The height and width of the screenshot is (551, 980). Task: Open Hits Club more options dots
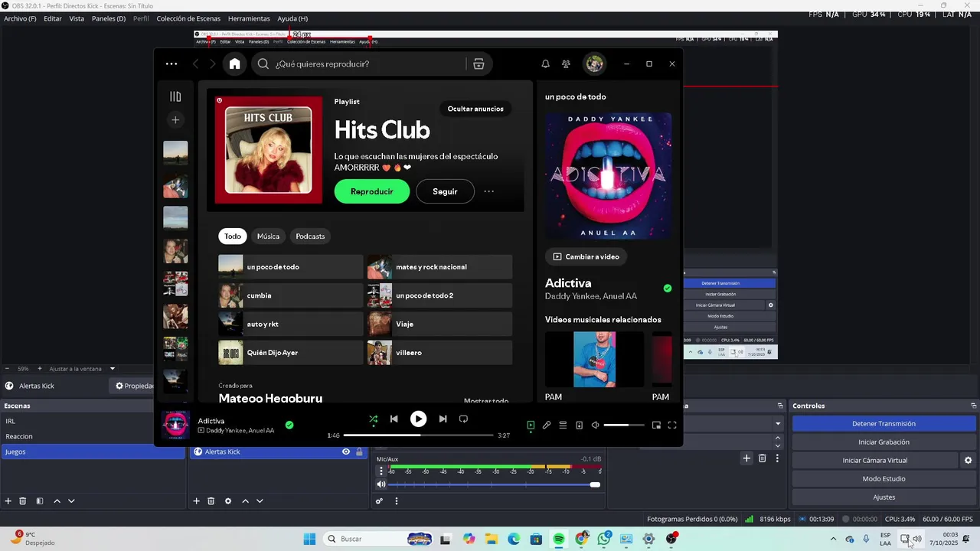[x=489, y=191]
